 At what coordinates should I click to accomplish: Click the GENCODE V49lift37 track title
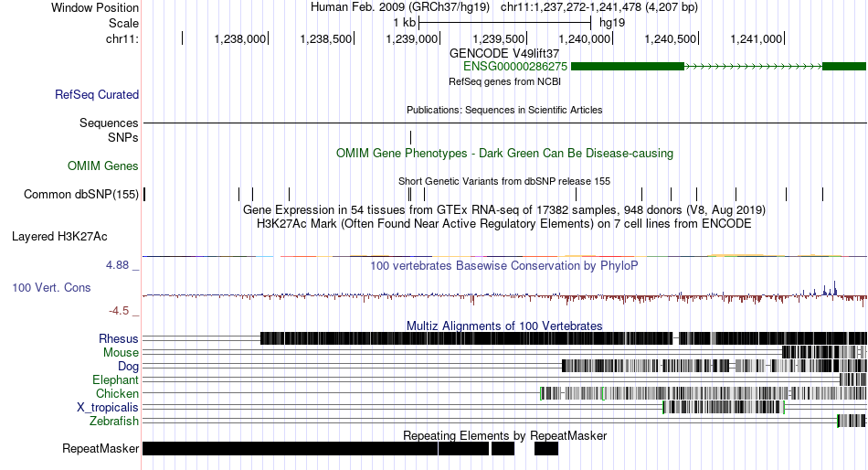(x=504, y=54)
